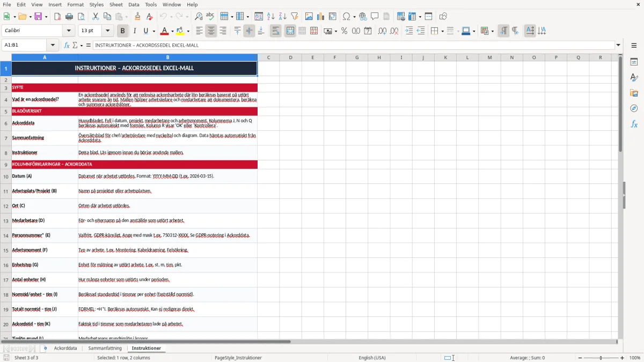Open the Format menu

pyautogui.click(x=75, y=4)
